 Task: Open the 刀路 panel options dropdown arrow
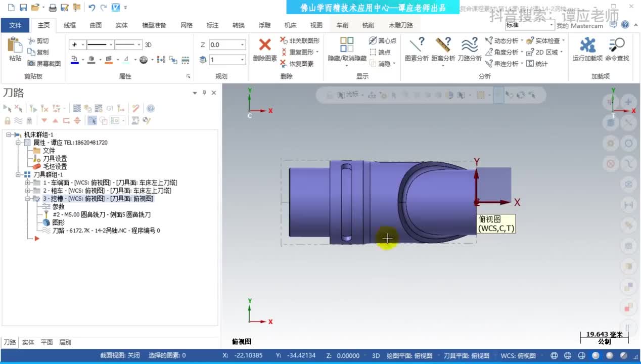click(x=195, y=93)
